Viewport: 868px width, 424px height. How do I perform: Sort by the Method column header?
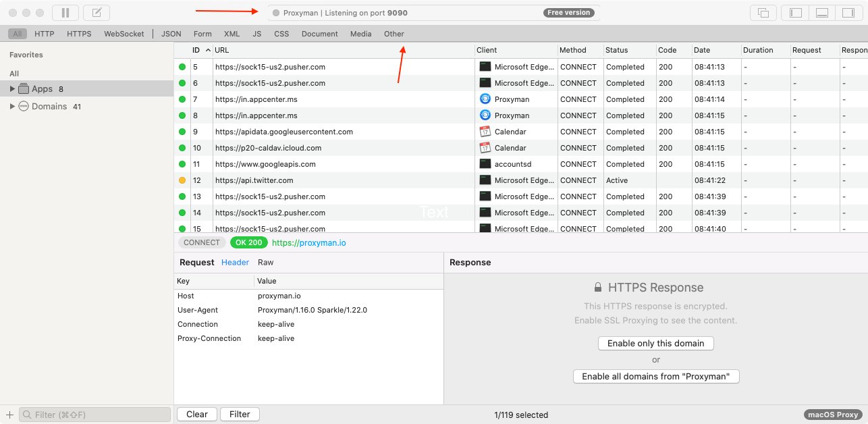580,50
